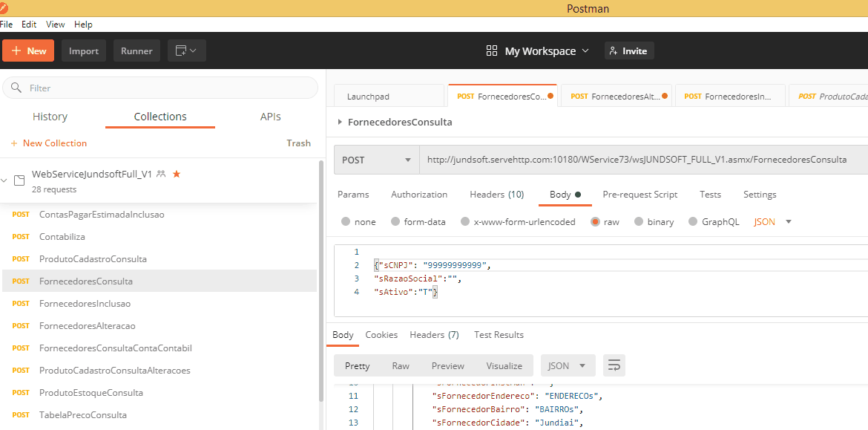Image resolution: width=868 pixels, height=430 pixels.
Task: Click the request URL input field
Action: (638, 160)
